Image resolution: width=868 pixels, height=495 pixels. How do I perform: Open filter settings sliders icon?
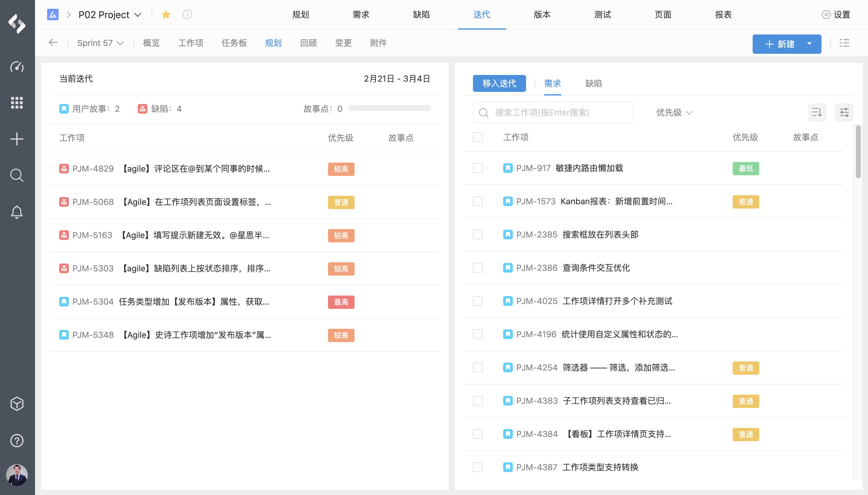[x=844, y=112]
